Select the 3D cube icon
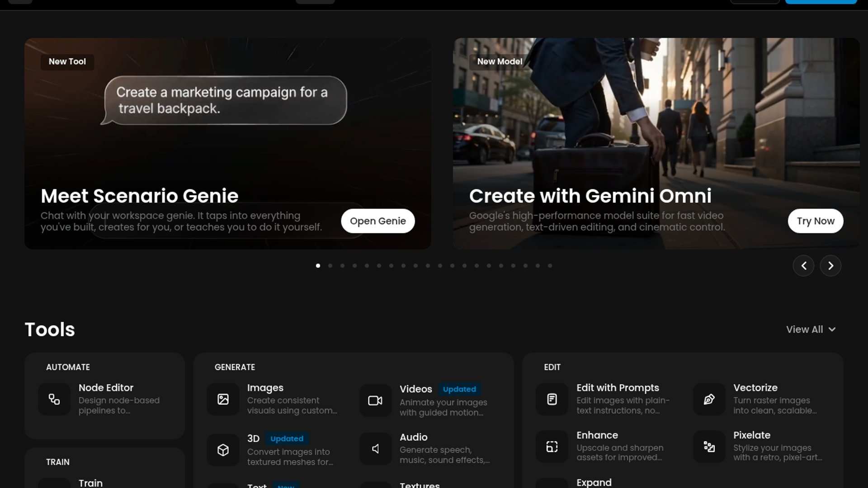The width and height of the screenshot is (868, 488). [x=223, y=450]
